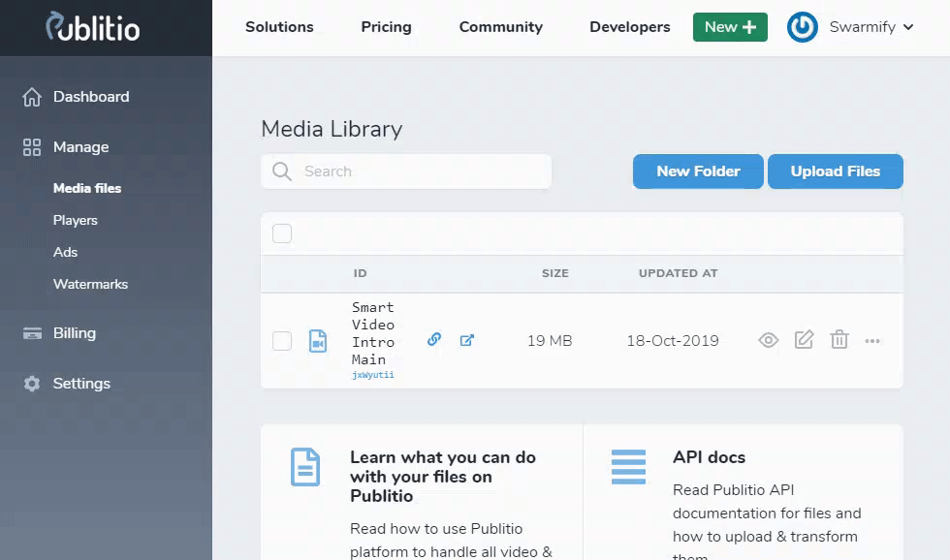950x560 pixels.
Task: Click the edit pencil icon in file row
Action: [804, 340]
